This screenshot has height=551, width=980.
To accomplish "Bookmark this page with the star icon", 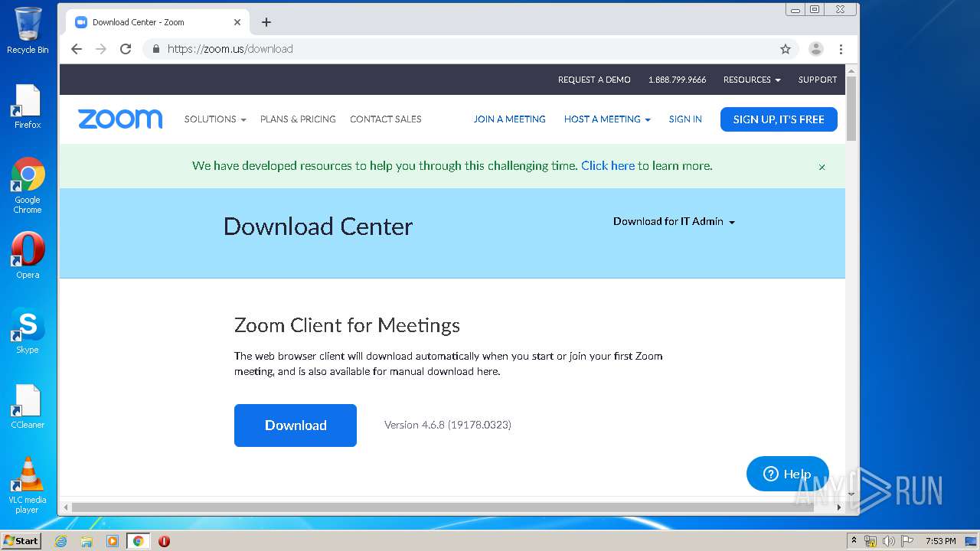I will click(x=786, y=49).
